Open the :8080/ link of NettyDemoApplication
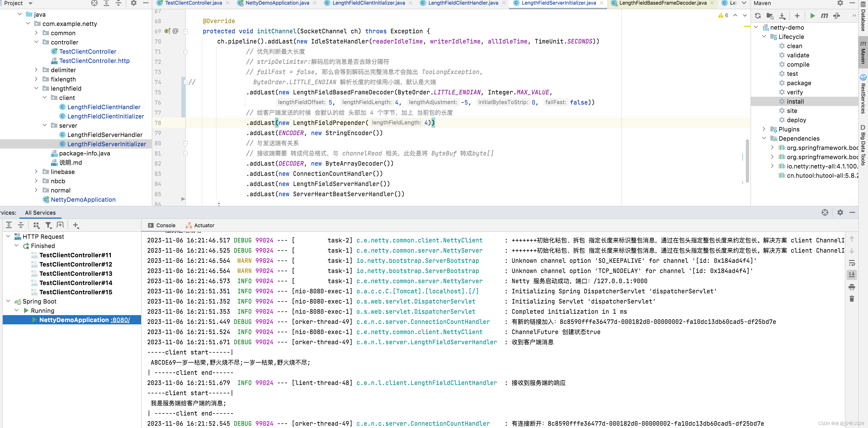Screen dimensions: 868x428 [x=120, y=320]
